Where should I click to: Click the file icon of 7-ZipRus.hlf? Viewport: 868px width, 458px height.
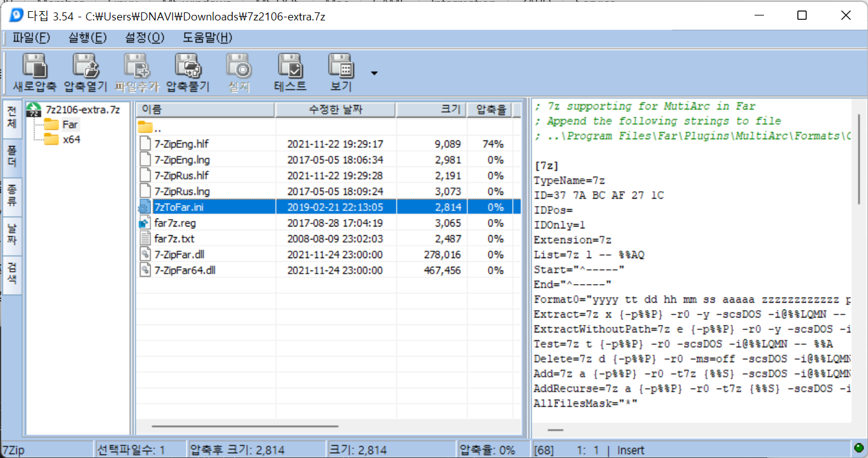coord(145,176)
